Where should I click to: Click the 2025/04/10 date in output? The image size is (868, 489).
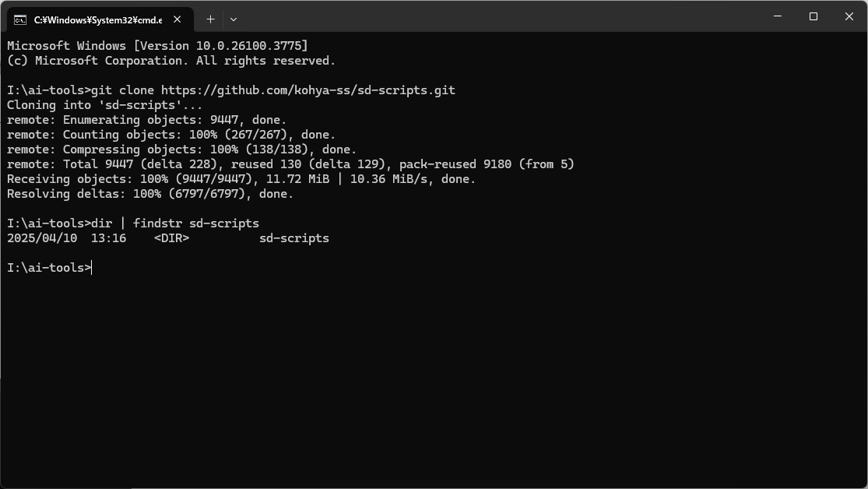click(42, 238)
